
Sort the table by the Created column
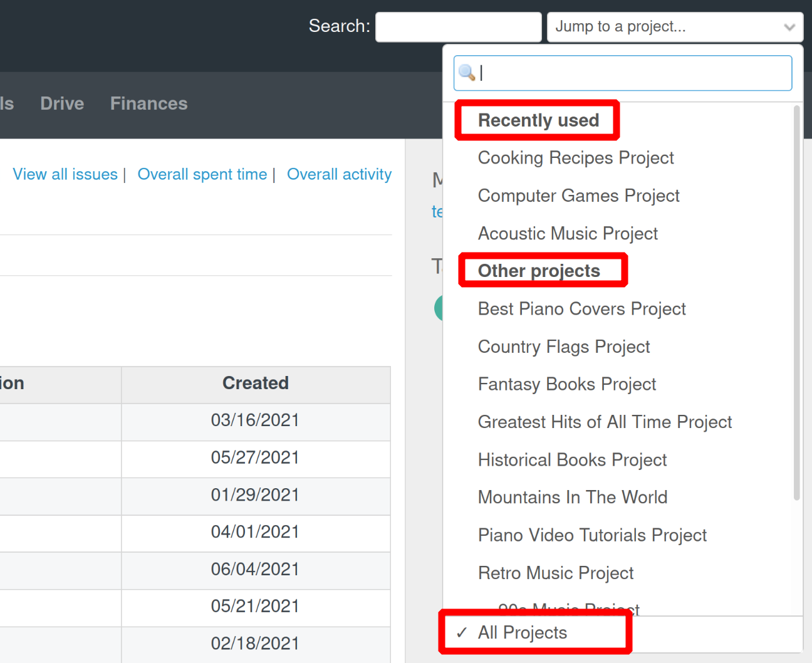(x=255, y=383)
